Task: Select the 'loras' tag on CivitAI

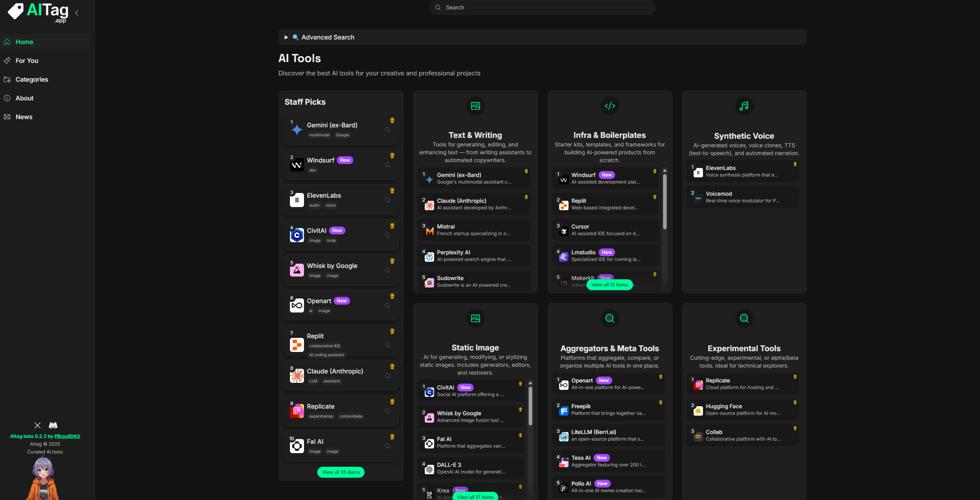Action: (x=331, y=241)
